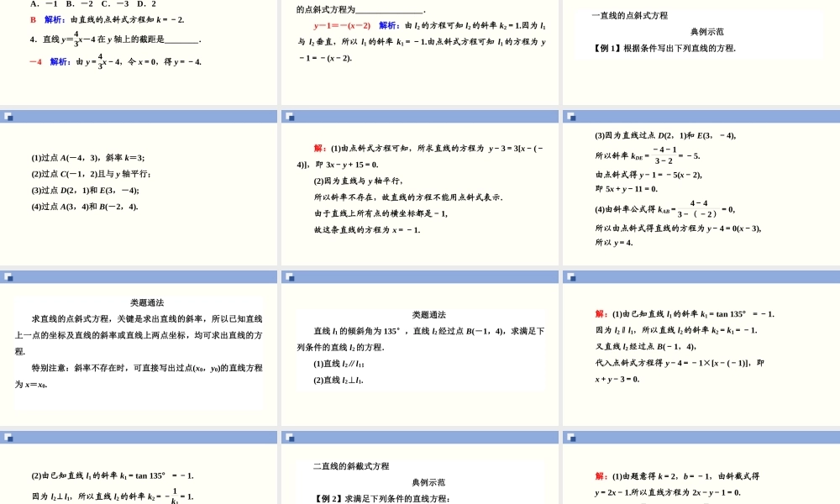Click the header icon above the slide ending x+y-3=0
Screen dimensions: 840x504
click(571, 277)
